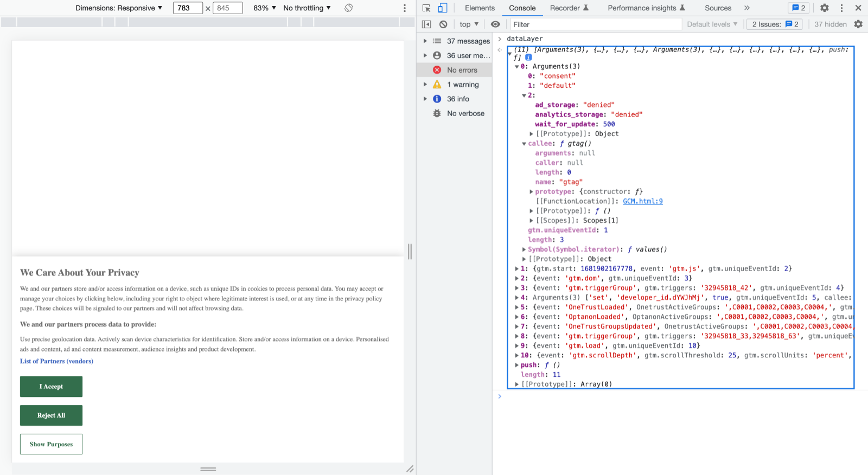This screenshot has height=475, width=868.
Task: Open the Default levels dropdown
Action: coord(712,24)
